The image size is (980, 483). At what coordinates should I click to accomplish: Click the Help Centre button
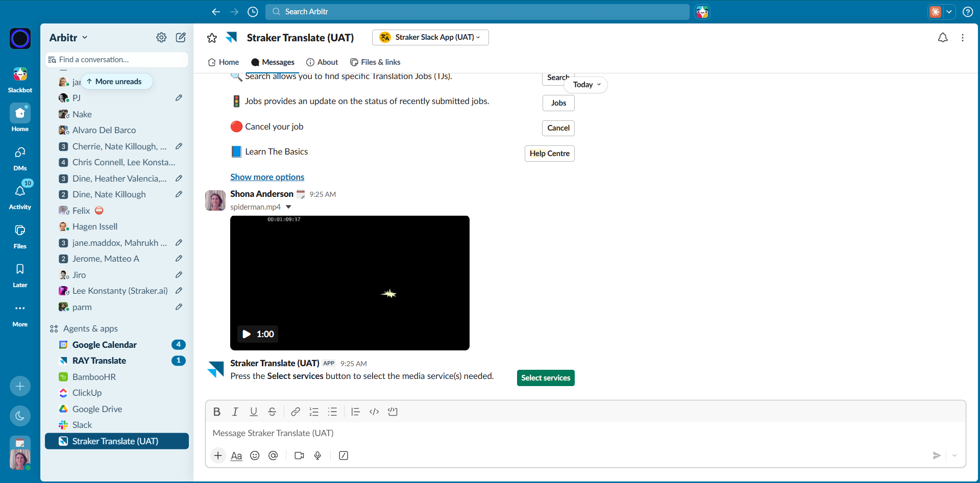[550, 154]
